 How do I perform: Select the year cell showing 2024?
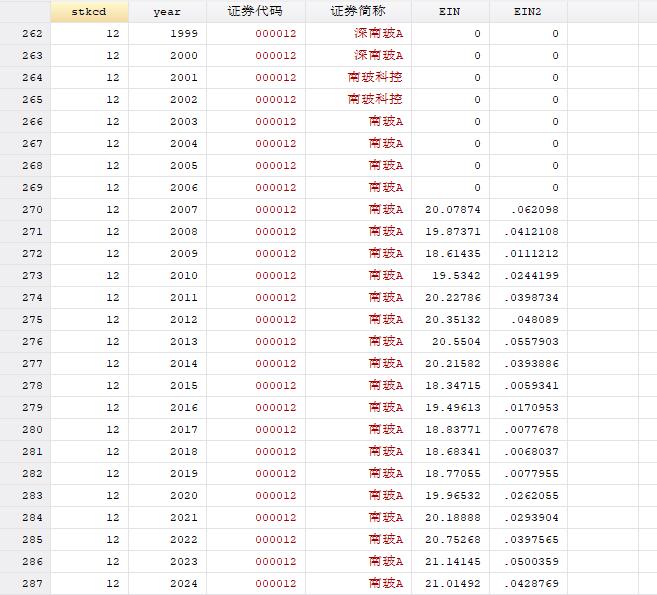pyautogui.click(x=184, y=584)
